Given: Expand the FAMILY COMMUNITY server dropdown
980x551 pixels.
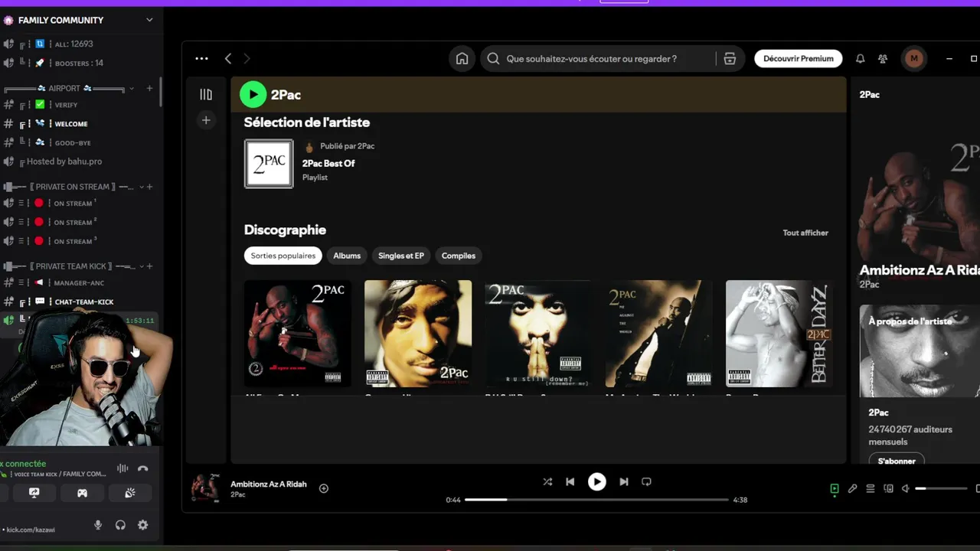Looking at the screenshot, I should click(x=149, y=20).
